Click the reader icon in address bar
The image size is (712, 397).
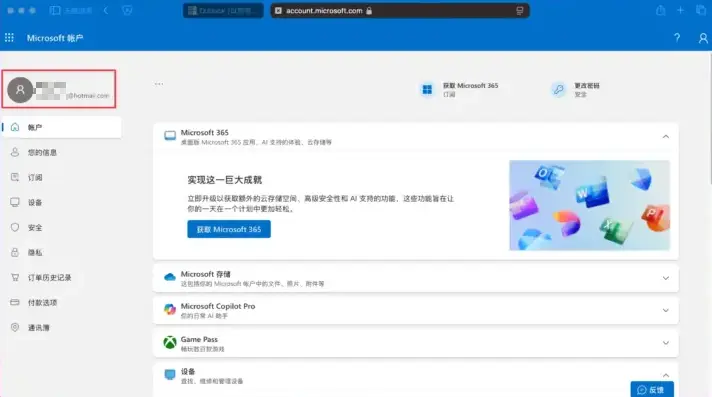click(x=520, y=10)
